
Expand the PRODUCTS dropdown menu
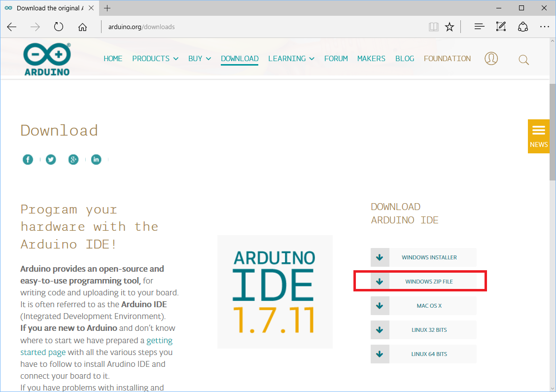coord(155,58)
